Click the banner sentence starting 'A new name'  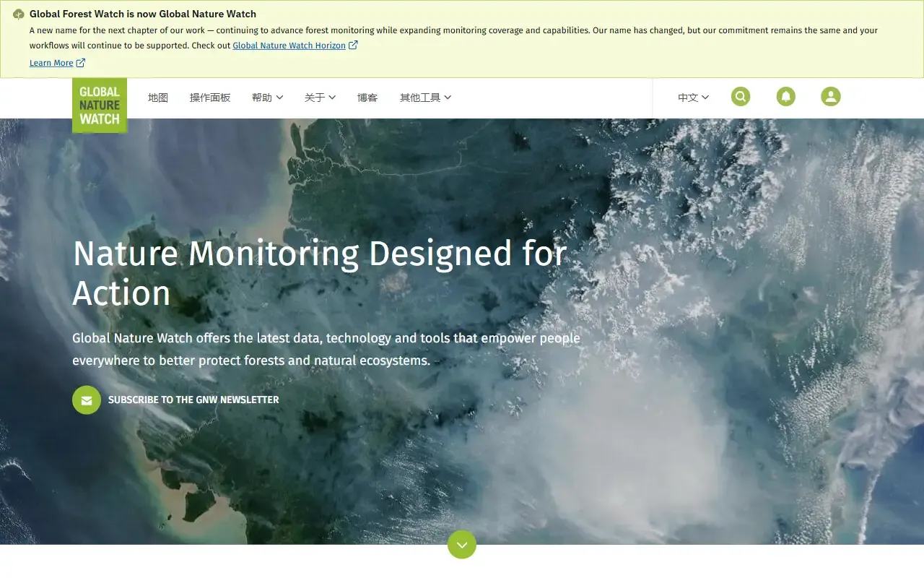[x=453, y=38]
